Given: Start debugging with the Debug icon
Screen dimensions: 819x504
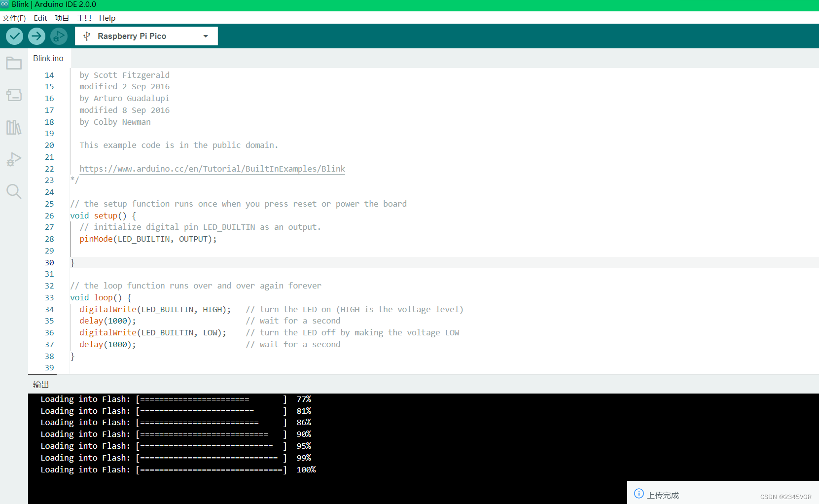Looking at the screenshot, I should (59, 36).
